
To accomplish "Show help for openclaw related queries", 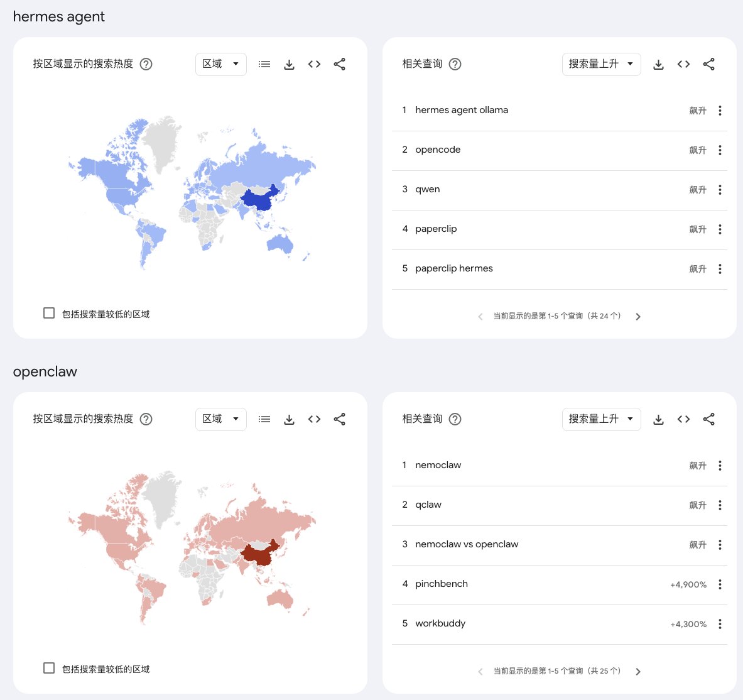I will click(455, 419).
